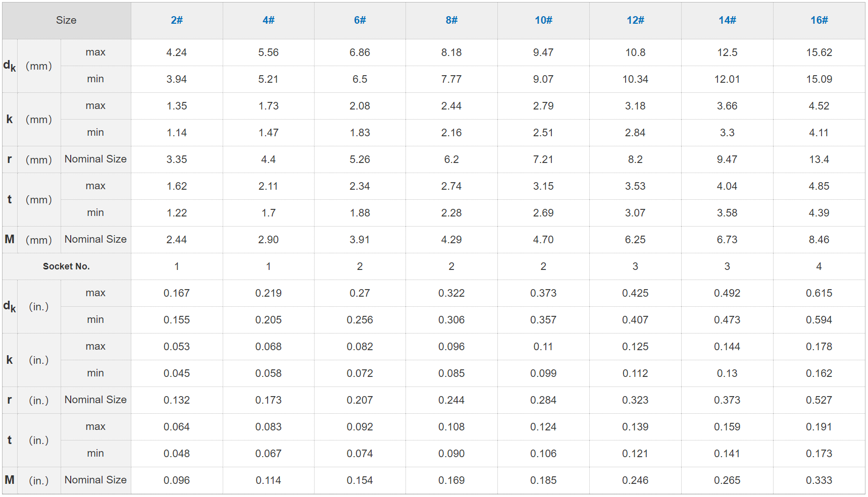Click the 16# size header link
Screen dimensions: 868x497
pos(819,20)
